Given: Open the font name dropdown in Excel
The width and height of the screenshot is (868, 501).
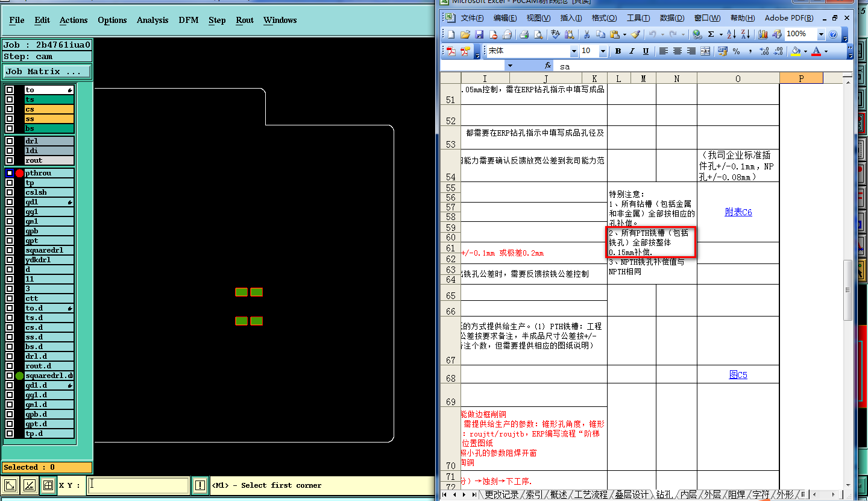Looking at the screenshot, I should (x=574, y=51).
